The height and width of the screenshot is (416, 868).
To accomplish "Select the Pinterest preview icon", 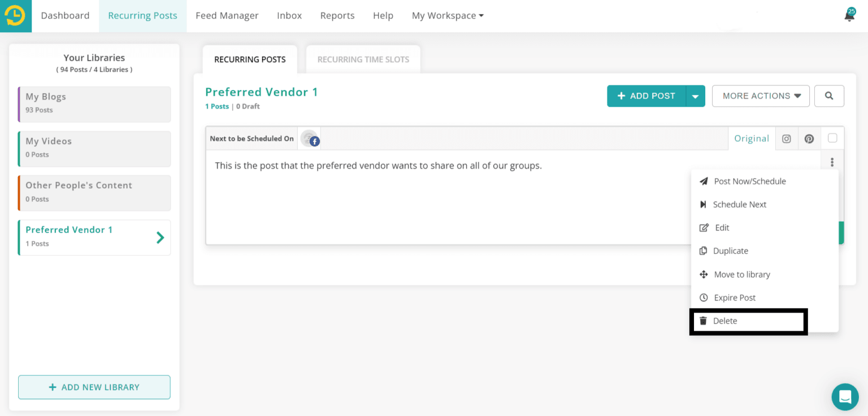I will click(809, 138).
